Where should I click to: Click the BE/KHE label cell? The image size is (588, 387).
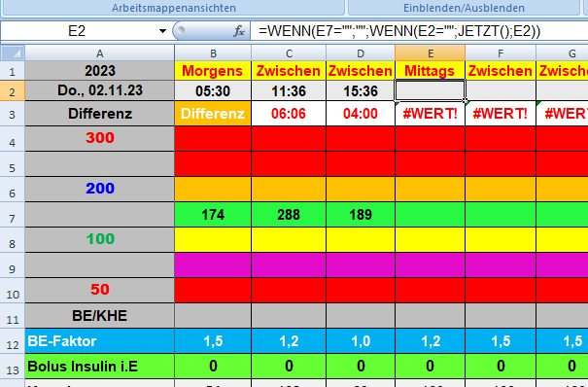click(x=100, y=316)
